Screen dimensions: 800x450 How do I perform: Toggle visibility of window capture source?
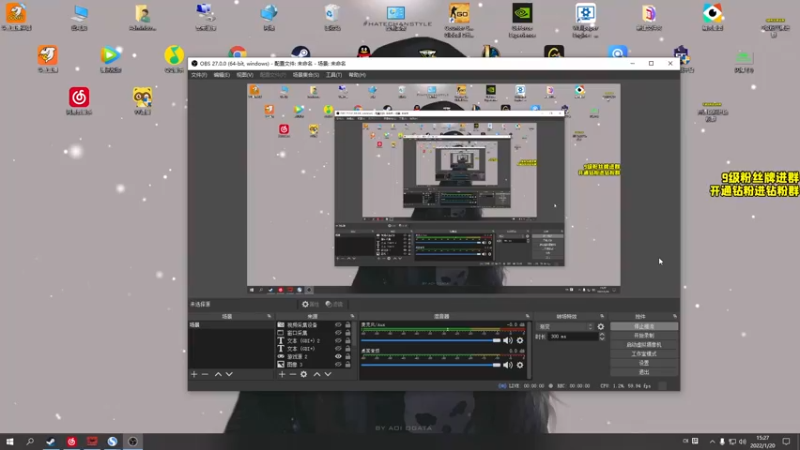pyautogui.click(x=338, y=333)
